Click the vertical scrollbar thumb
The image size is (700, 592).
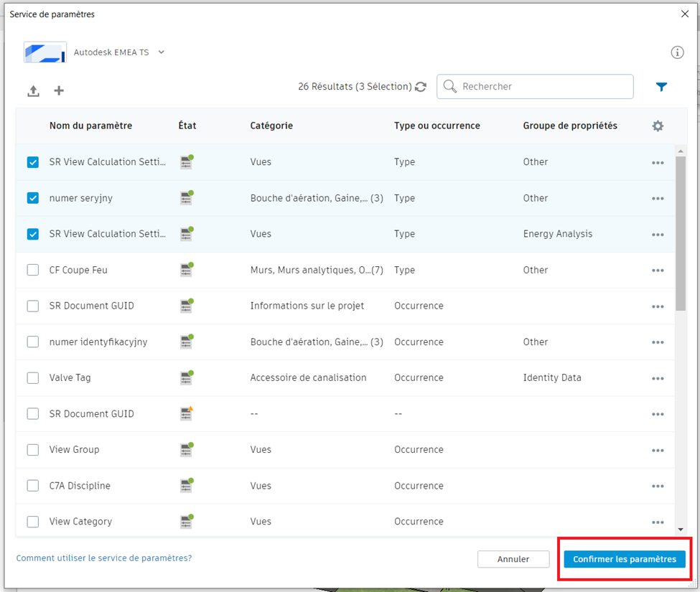[x=681, y=233]
